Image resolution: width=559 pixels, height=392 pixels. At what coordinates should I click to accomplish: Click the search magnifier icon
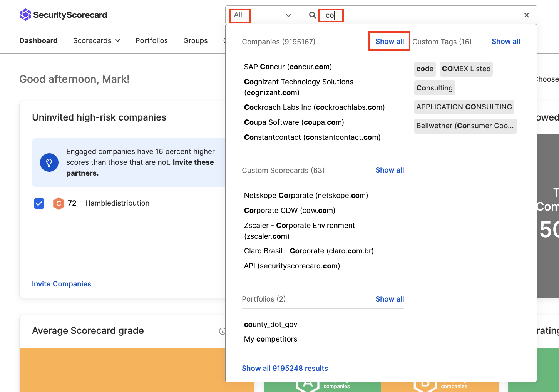pos(313,15)
